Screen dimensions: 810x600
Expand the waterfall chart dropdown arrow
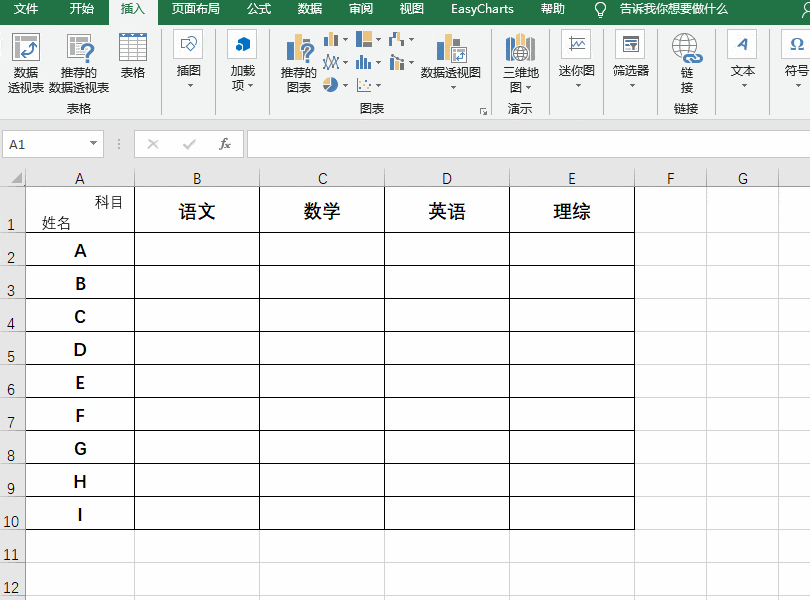(x=411, y=39)
